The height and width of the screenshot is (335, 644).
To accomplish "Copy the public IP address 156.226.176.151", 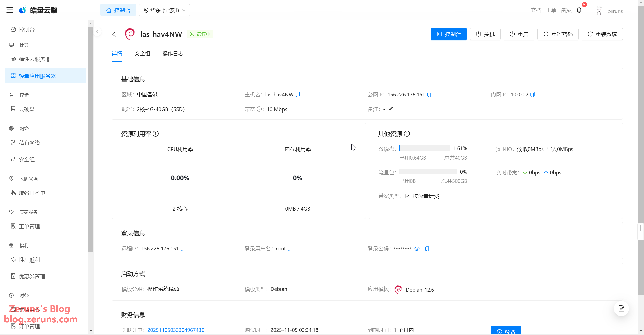I will tap(429, 95).
